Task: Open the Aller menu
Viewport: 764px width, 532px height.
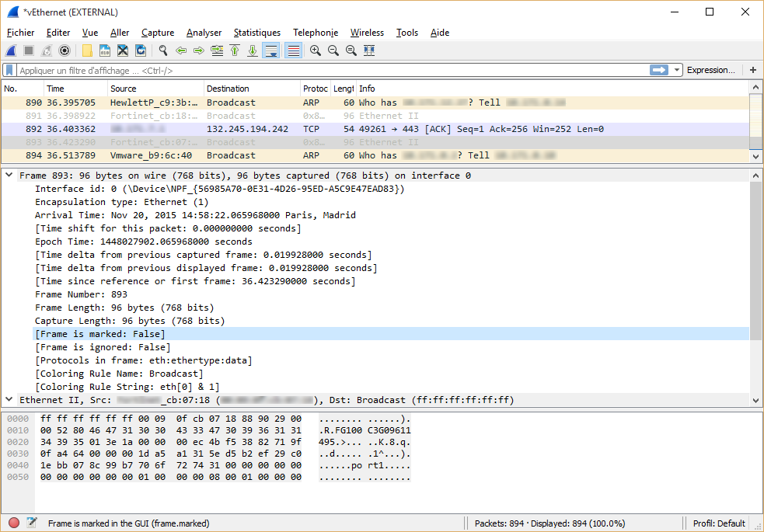Action: point(120,33)
